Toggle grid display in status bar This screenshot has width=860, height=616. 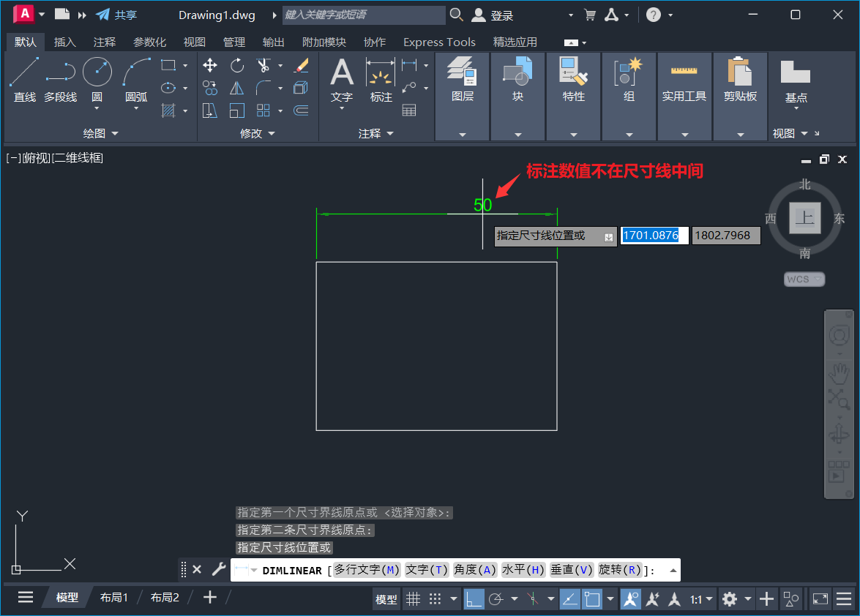coord(414,598)
